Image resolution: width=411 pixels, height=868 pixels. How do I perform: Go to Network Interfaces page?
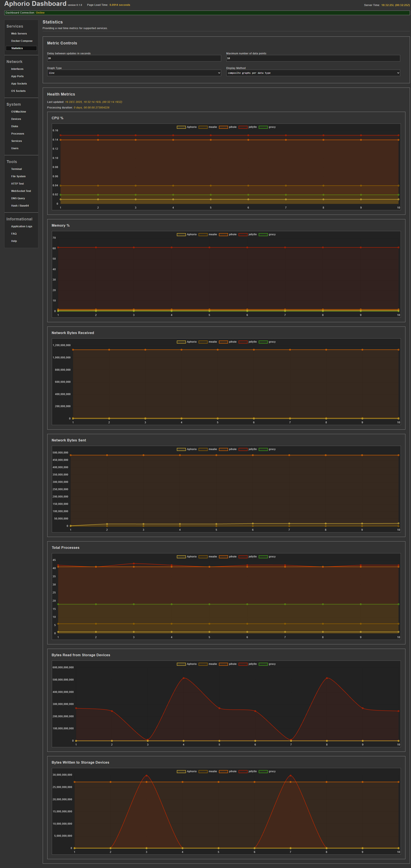17,69
